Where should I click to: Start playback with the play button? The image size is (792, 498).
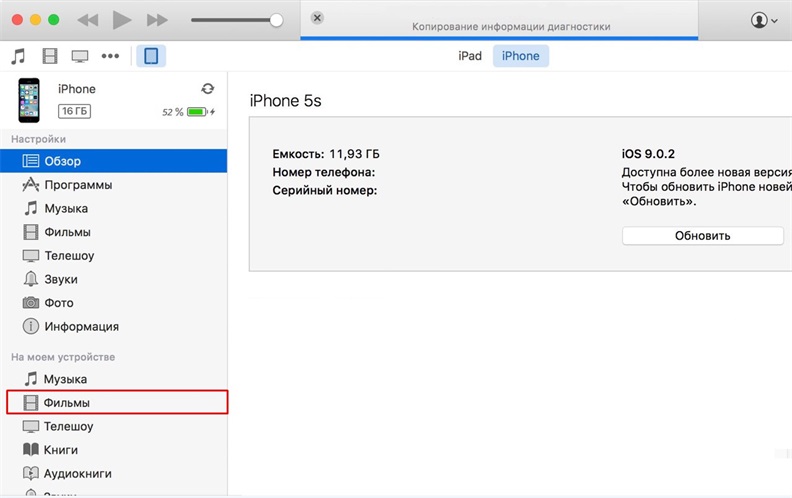pyautogui.click(x=122, y=20)
